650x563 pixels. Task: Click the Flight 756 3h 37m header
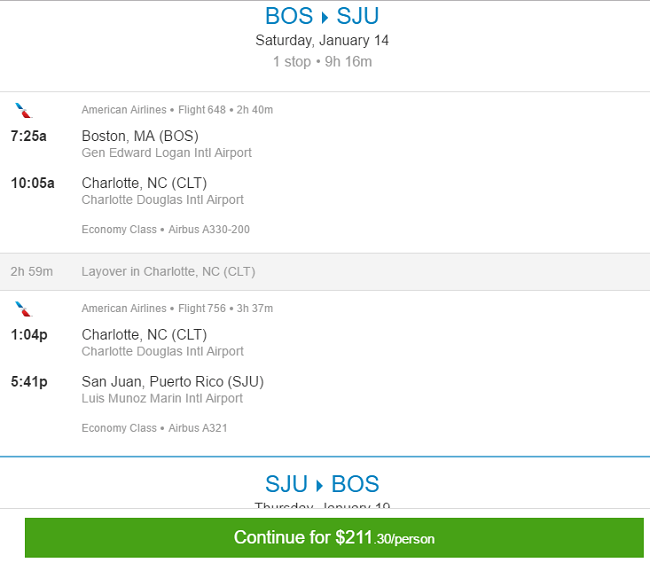pyautogui.click(x=226, y=308)
